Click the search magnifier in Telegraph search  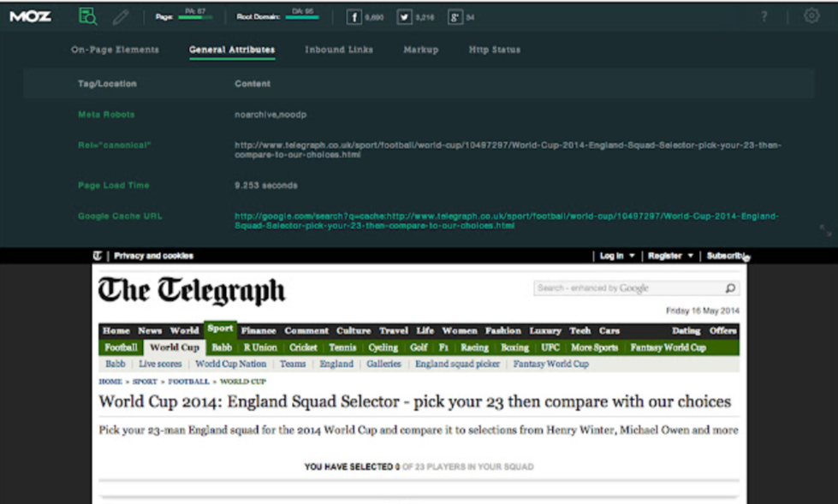coord(730,288)
